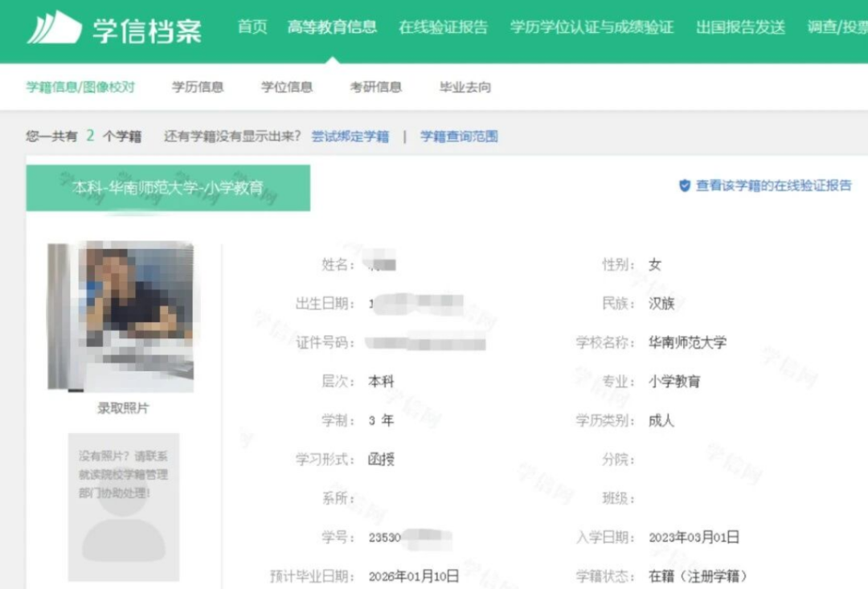Switch to the 考研信息 tab

click(376, 87)
